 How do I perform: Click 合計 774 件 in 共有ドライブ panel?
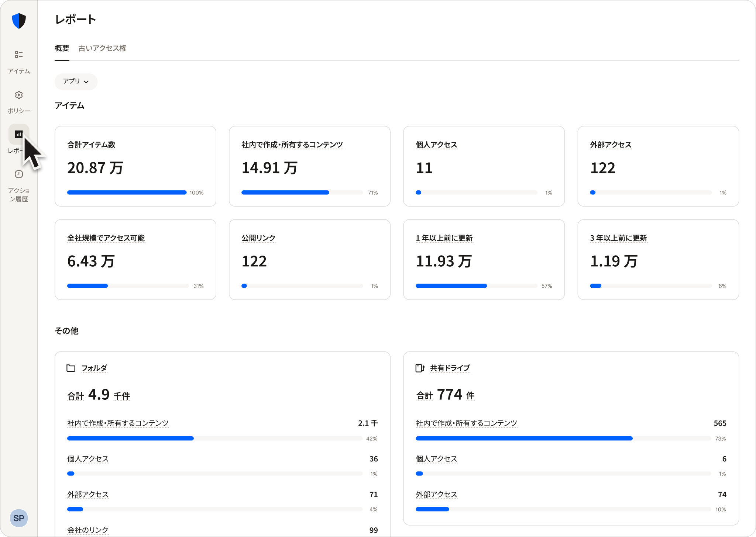click(445, 395)
